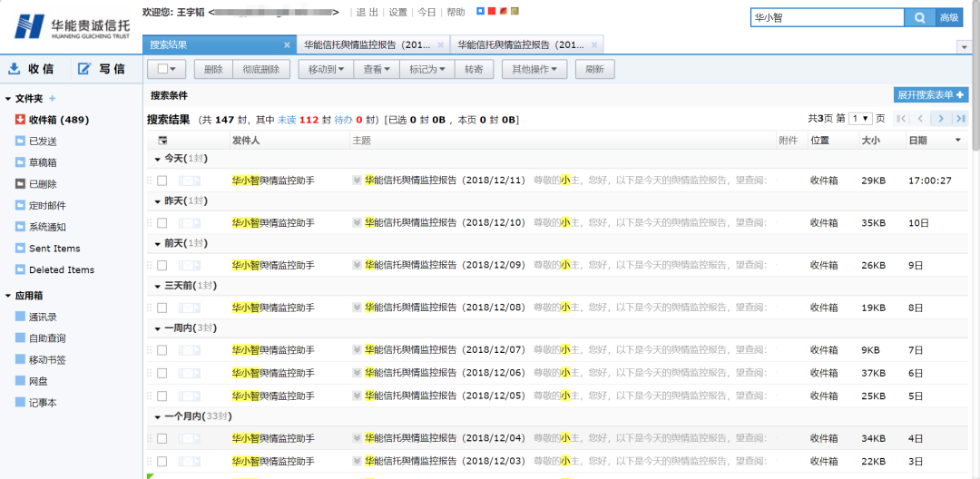Select the blue theme color swatch
The height and width of the screenshot is (479, 980).
pos(480,11)
